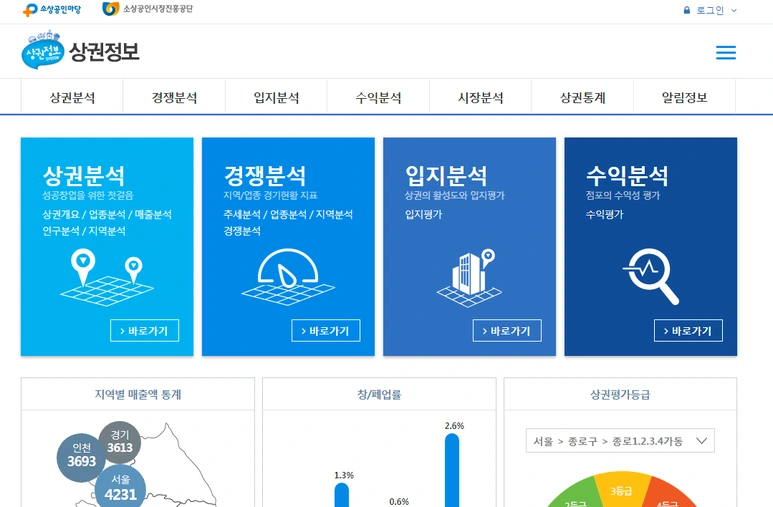Open the 서울 > 종로구 > 종로1.2.3.4가동 dropdown
This screenshot has height=507, width=773.
620,440
